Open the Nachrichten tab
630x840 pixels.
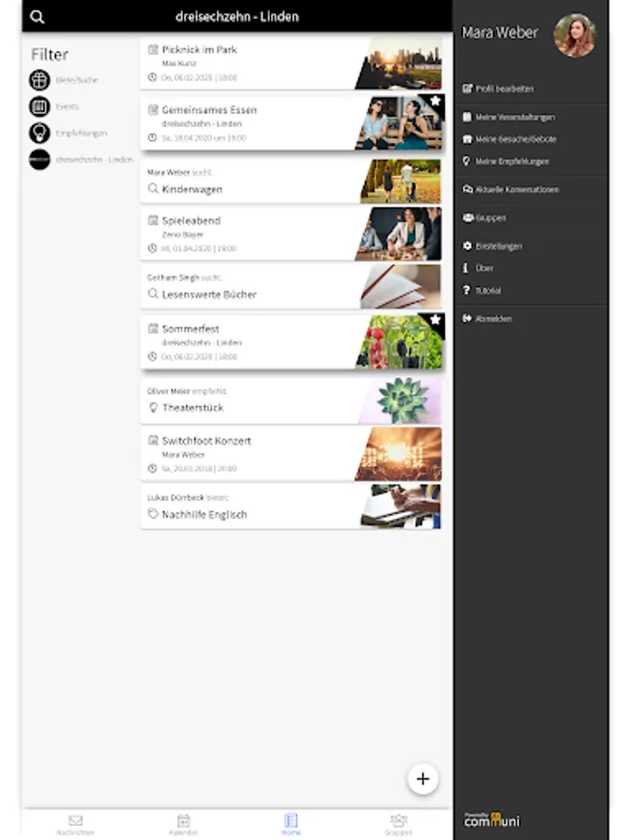point(76,824)
